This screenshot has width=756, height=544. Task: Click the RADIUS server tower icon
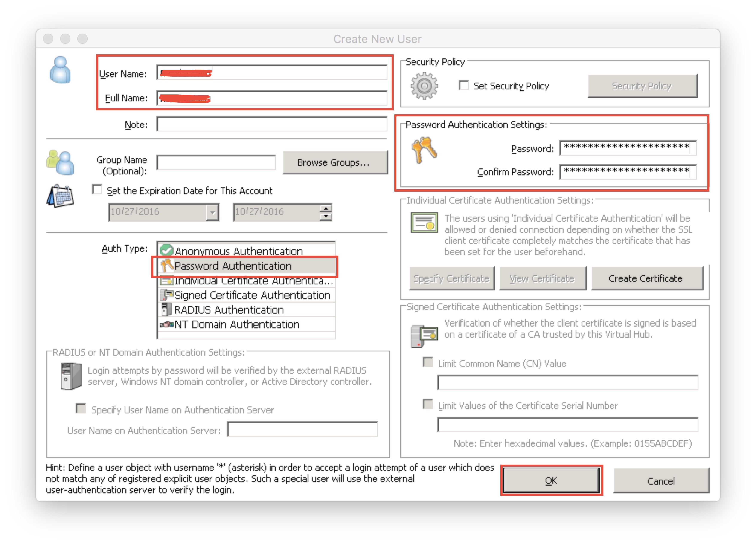[71, 376]
